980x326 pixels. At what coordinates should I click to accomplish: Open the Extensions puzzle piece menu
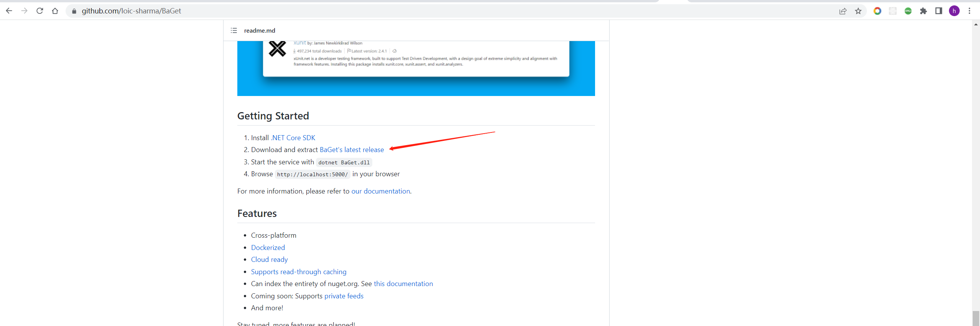click(923, 11)
